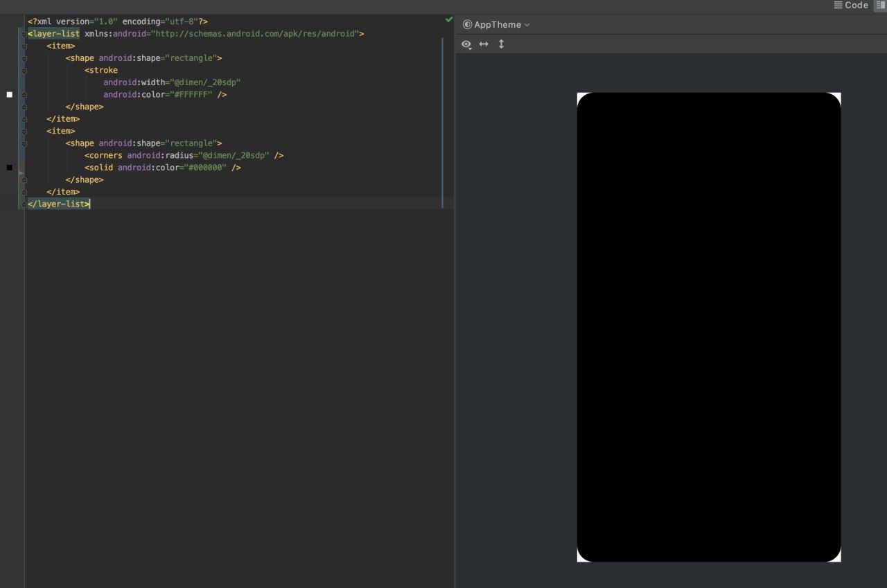Click the green inspection checkmark icon
This screenshot has height=588, width=887.
click(449, 19)
